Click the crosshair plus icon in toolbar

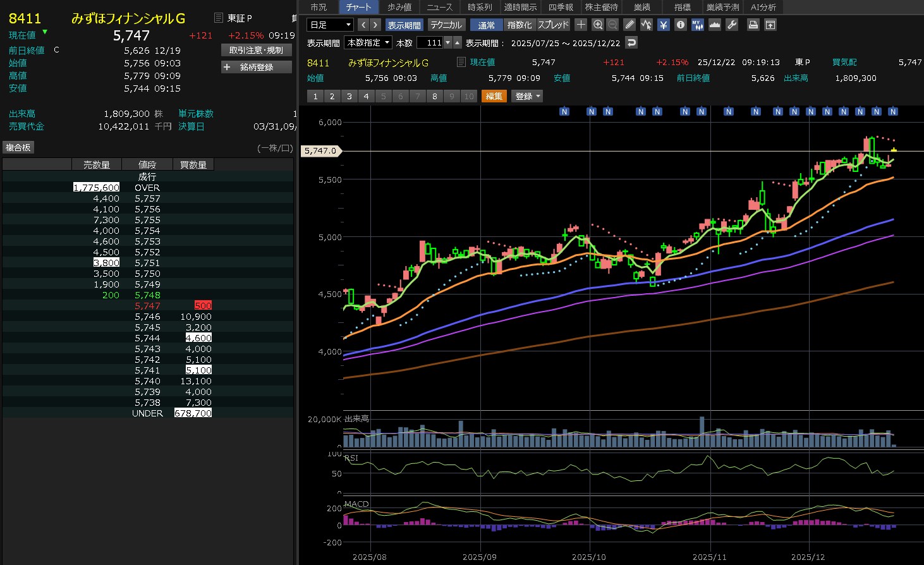(x=581, y=25)
